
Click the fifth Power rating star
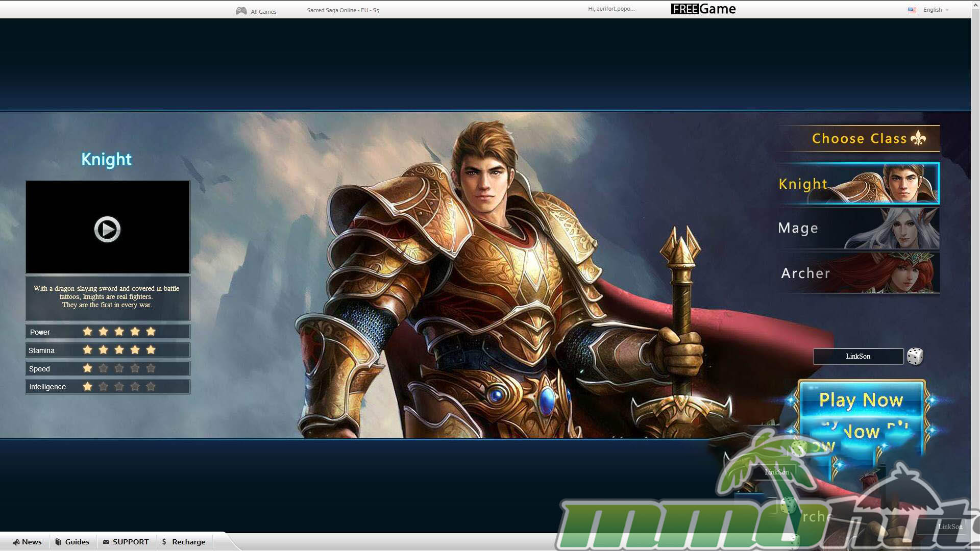pyautogui.click(x=151, y=332)
